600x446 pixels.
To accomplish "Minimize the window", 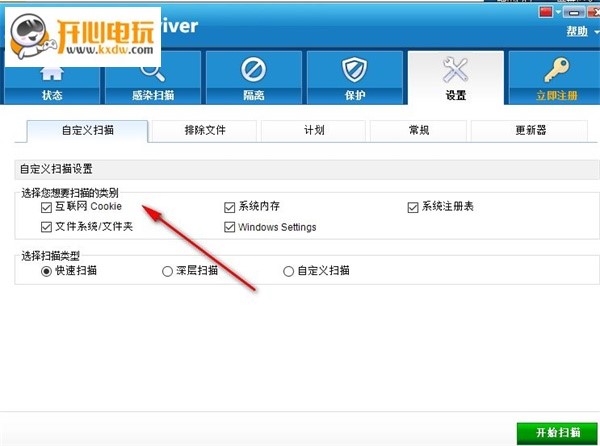I will tap(574, 13).
